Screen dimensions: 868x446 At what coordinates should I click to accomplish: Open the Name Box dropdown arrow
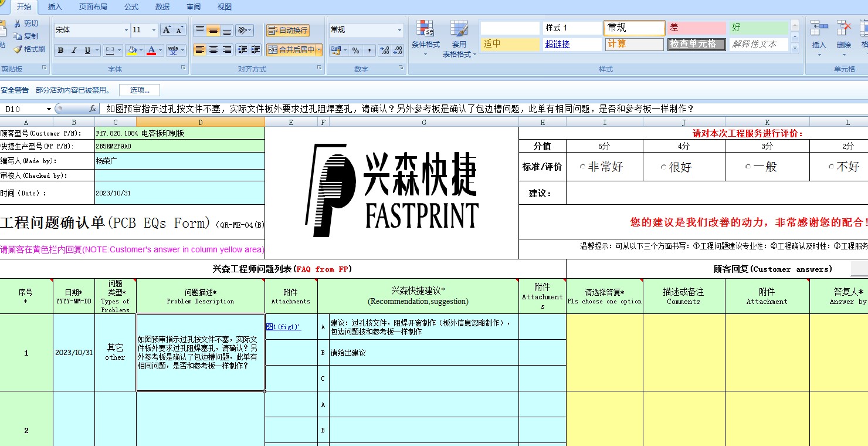pos(49,109)
